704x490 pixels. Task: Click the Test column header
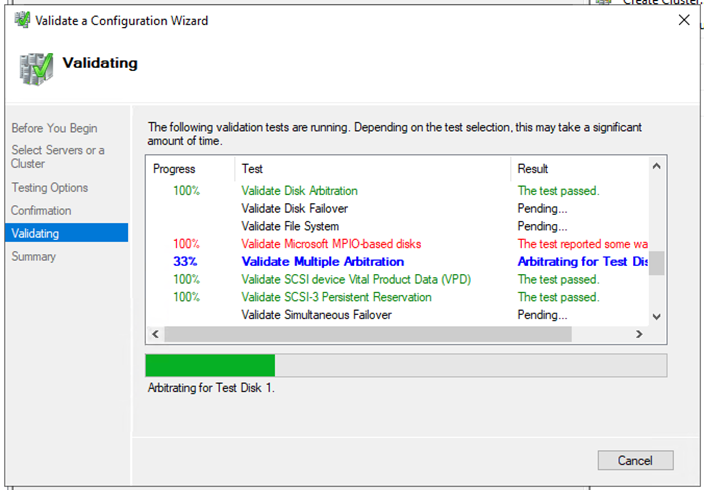coord(372,169)
